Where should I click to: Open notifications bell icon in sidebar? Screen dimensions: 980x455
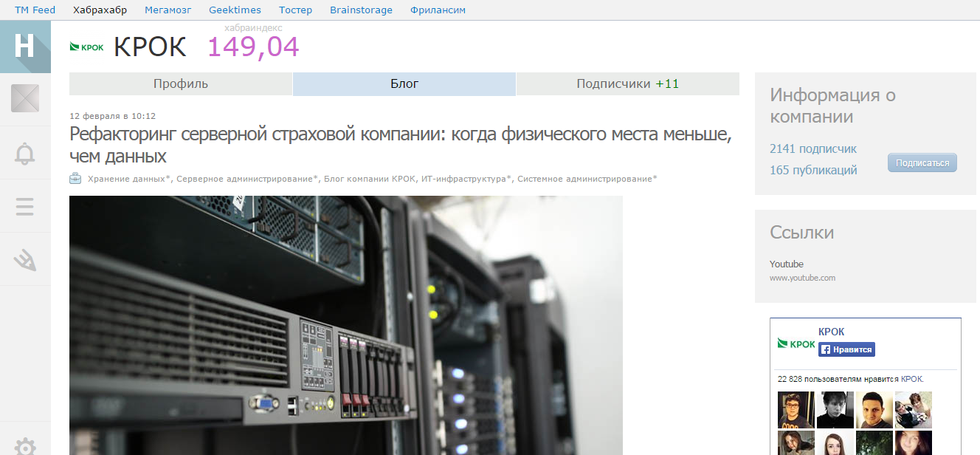25,153
